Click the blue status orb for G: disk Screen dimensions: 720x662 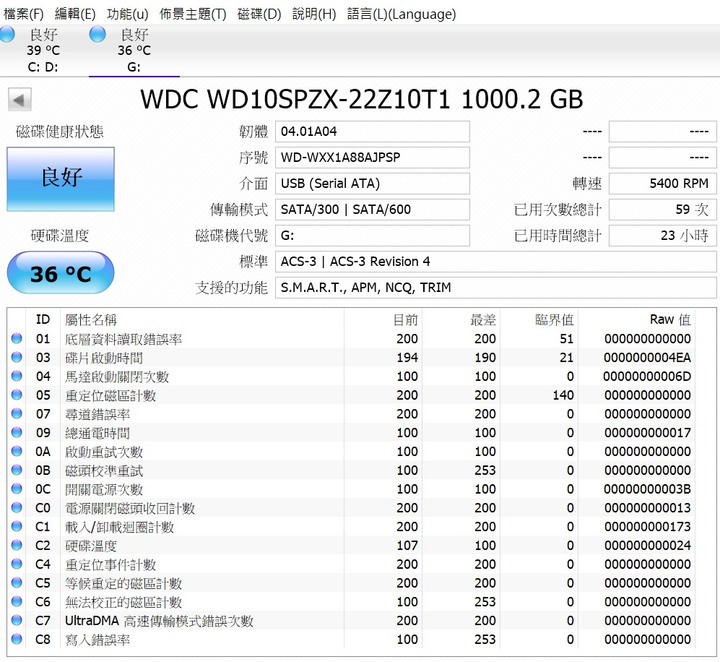click(97, 34)
